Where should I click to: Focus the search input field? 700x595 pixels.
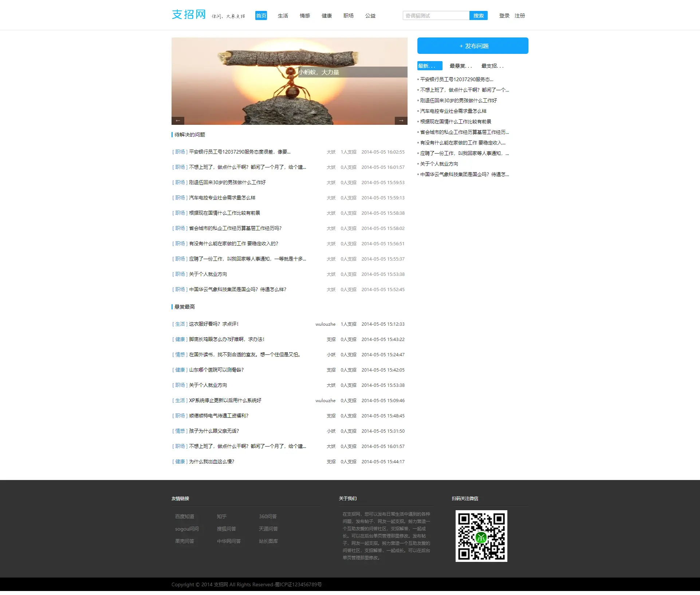(436, 16)
